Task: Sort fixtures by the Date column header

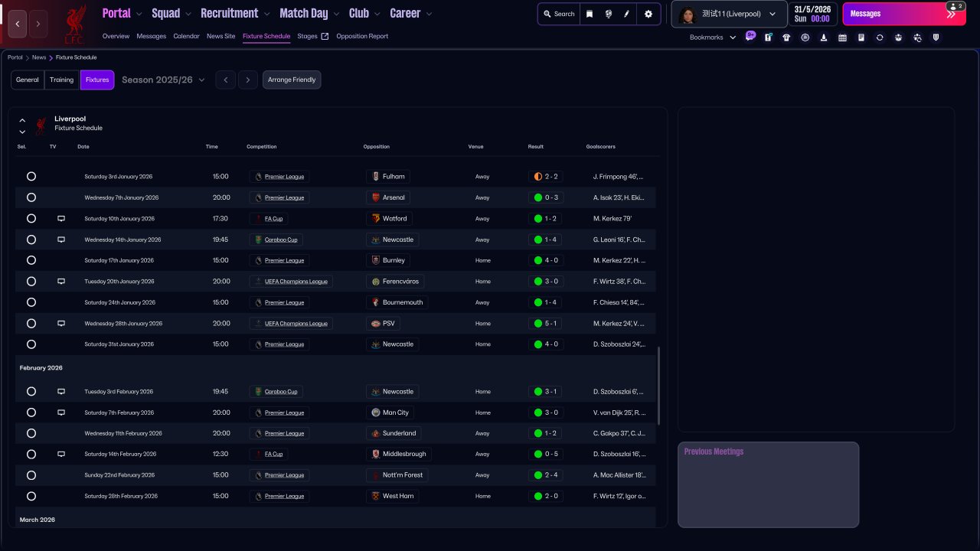Action: (x=83, y=147)
